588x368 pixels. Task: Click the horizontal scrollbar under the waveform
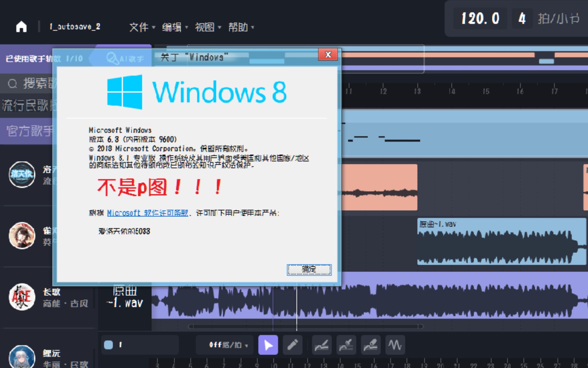(306, 326)
